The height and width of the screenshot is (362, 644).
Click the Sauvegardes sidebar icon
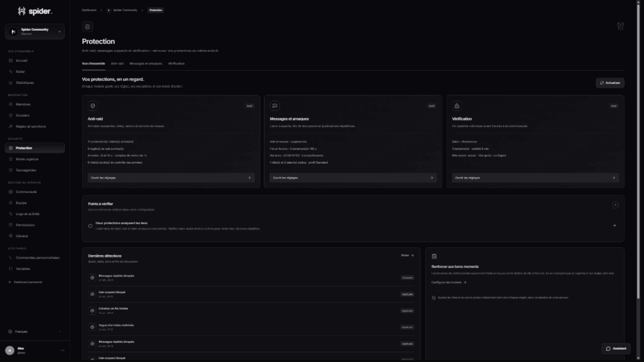[11, 170]
